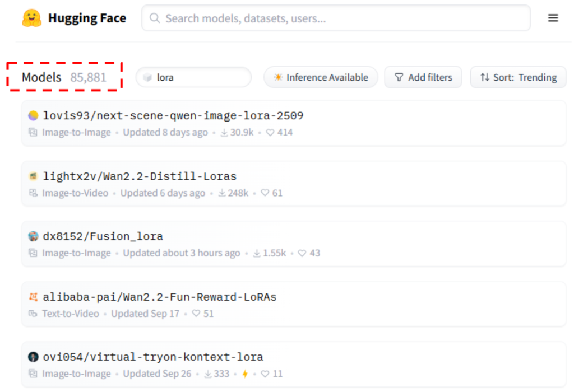
Task: Click the lightx2v user avatar
Action: tap(33, 176)
